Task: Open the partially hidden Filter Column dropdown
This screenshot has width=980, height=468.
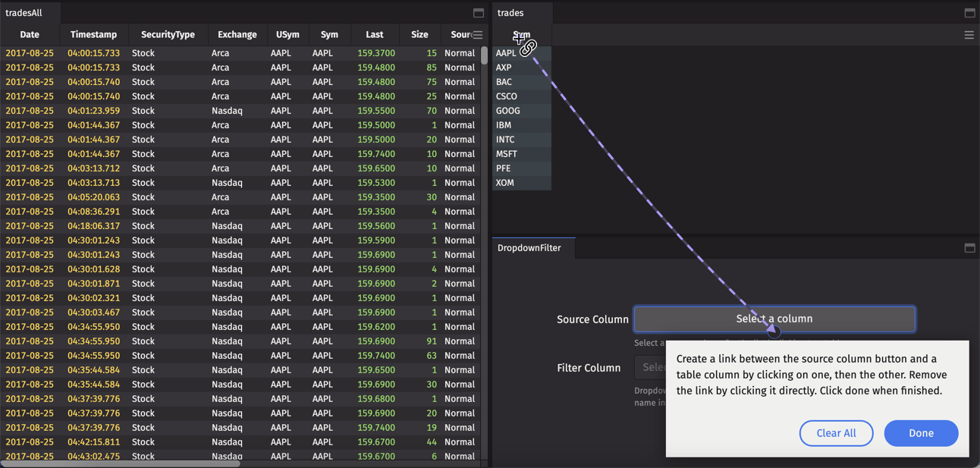Action: [x=650, y=368]
